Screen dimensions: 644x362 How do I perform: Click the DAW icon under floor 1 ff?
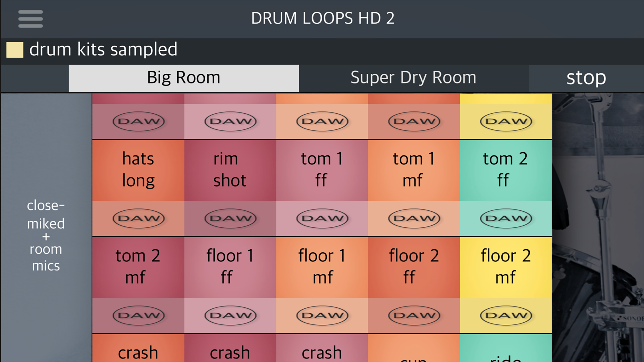[230, 315]
